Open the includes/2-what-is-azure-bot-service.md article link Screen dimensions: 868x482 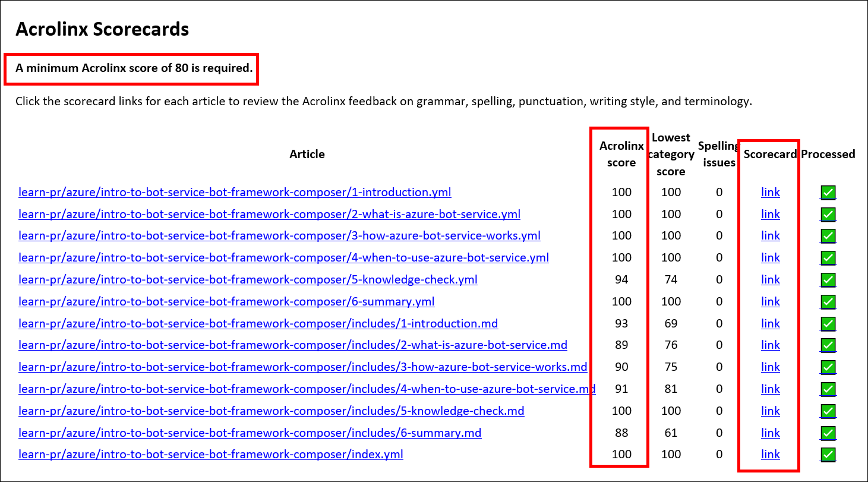tap(293, 345)
